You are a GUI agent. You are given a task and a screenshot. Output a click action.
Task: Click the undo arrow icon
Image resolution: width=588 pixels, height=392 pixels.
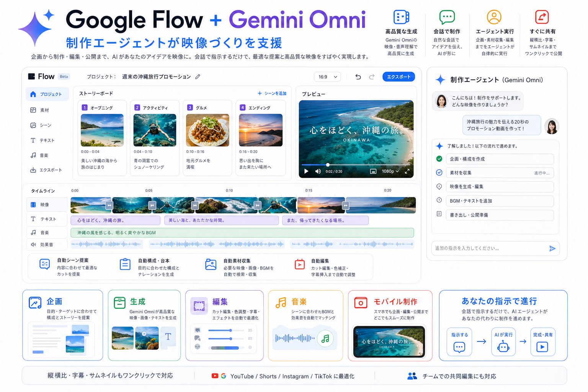point(358,77)
